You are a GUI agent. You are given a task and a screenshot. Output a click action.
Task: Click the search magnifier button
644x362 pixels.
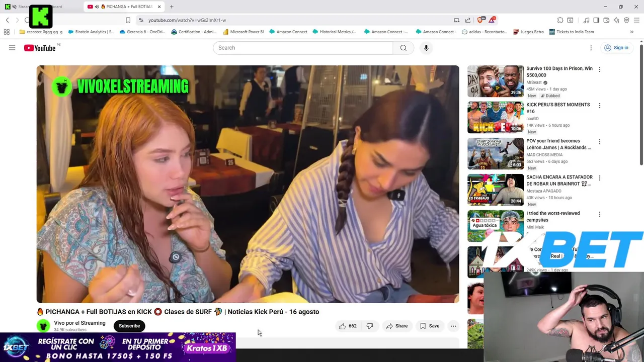(x=404, y=48)
